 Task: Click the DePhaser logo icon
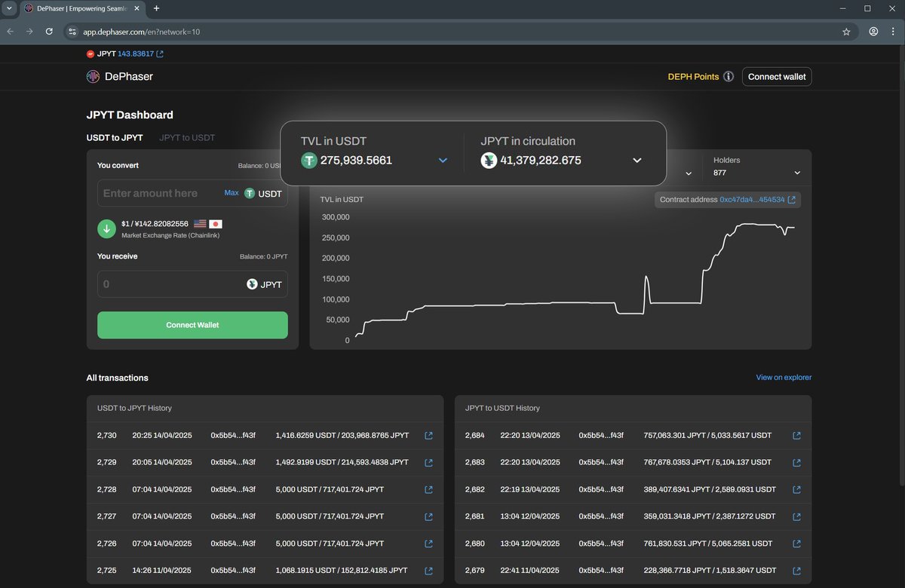tap(93, 76)
